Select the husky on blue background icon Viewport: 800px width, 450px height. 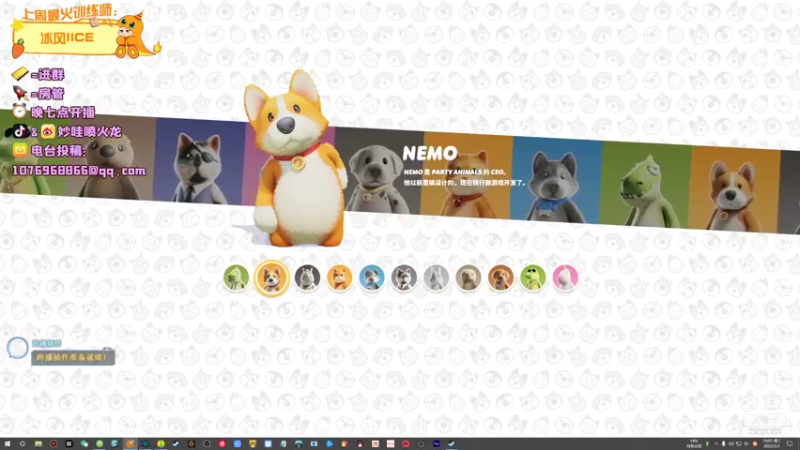point(371,278)
